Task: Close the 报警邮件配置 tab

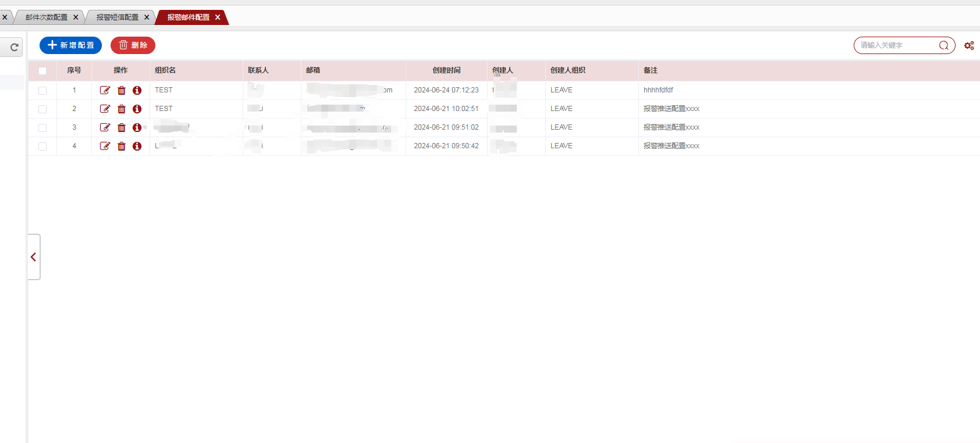Action: pos(218,17)
